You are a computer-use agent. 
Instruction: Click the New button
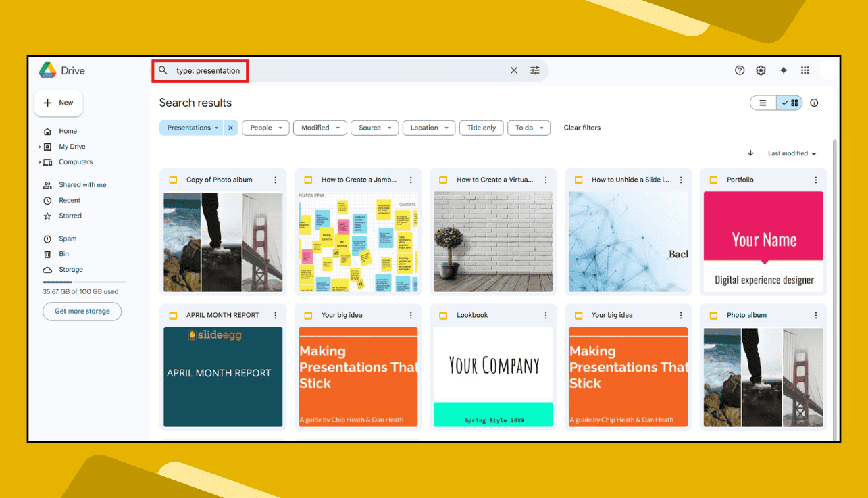[58, 103]
